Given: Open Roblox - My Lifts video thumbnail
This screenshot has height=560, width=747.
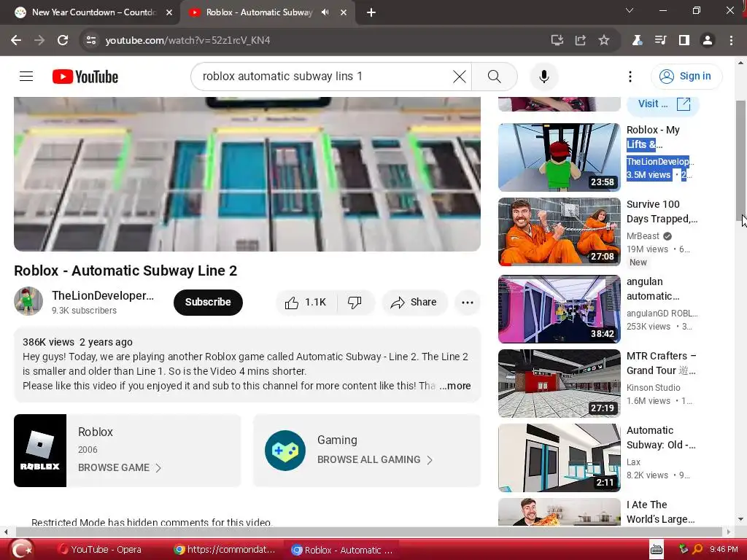Looking at the screenshot, I should [560, 157].
